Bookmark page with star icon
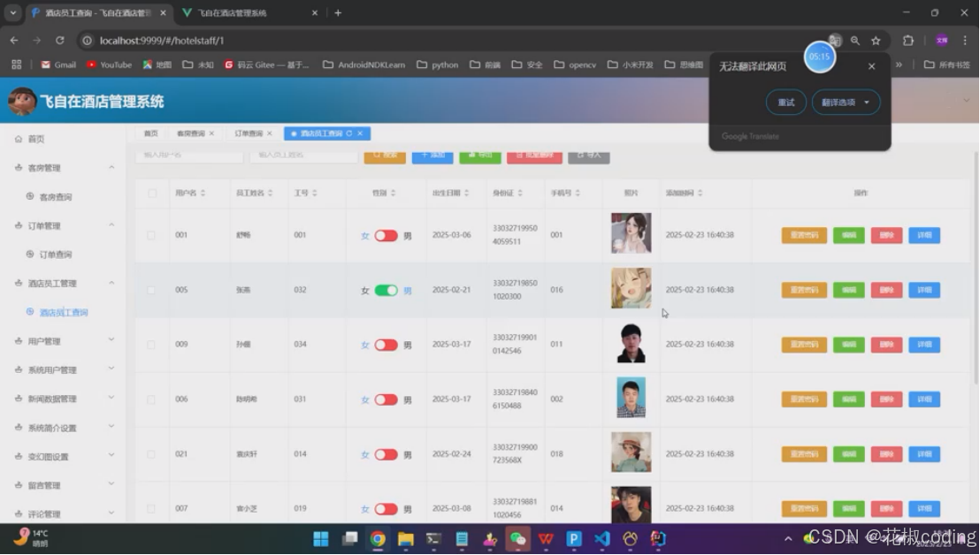 click(876, 41)
